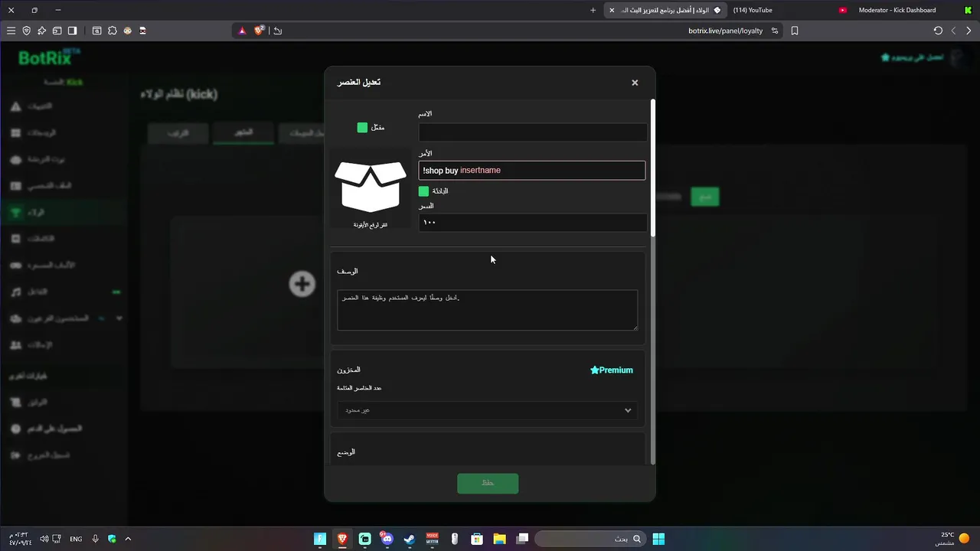
Task: Upload an icon via the open box image
Action: (x=371, y=187)
